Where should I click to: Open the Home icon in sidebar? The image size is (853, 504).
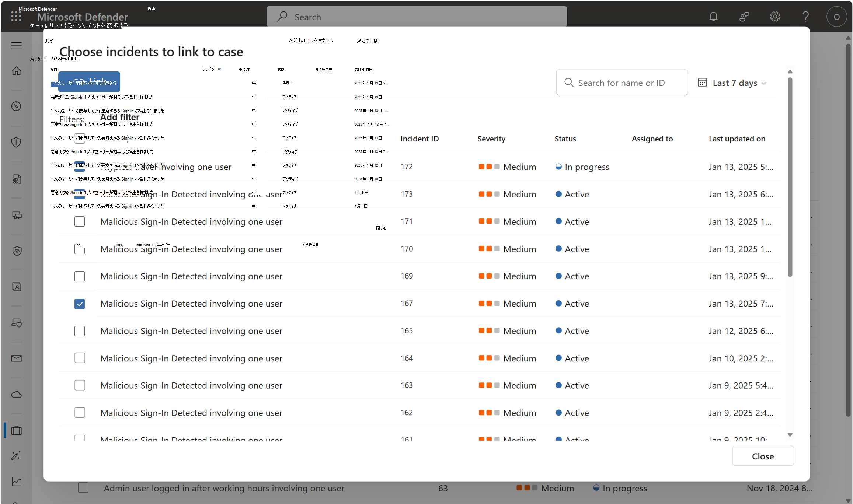[17, 71]
